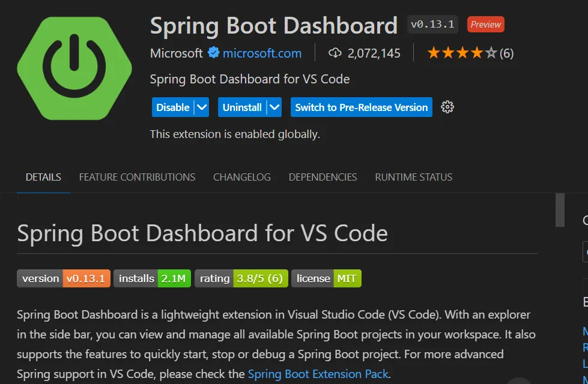588x384 pixels.
Task: Open the Disable dropdown arrow
Action: tap(202, 107)
